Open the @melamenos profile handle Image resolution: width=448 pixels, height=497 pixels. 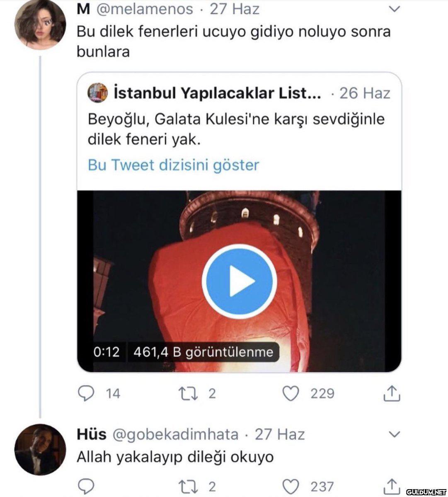(x=145, y=9)
